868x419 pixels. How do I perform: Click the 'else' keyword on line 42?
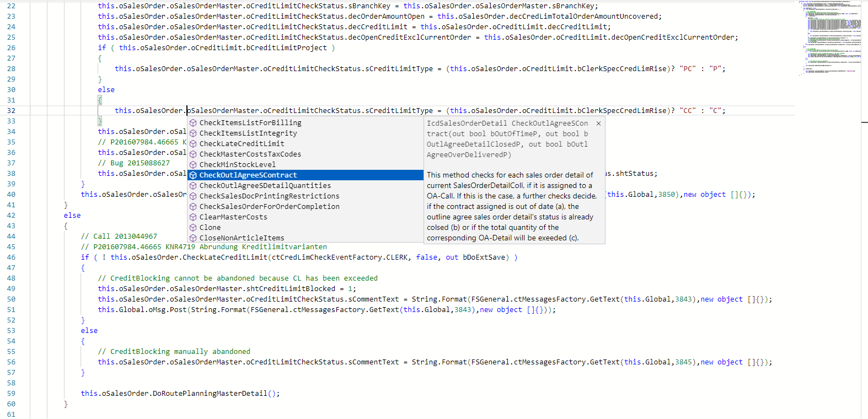pyautogui.click(x=72, y=216)
